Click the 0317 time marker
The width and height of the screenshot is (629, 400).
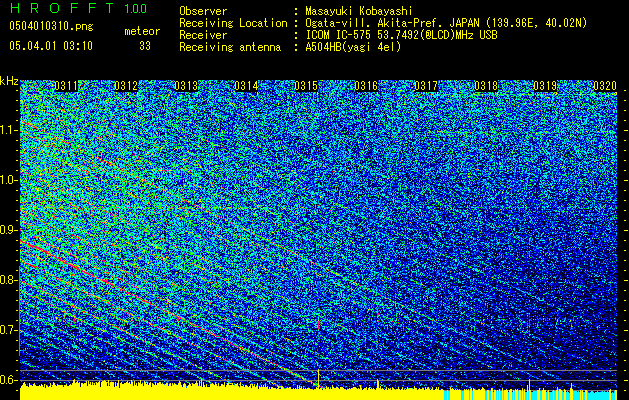point(426,86)
